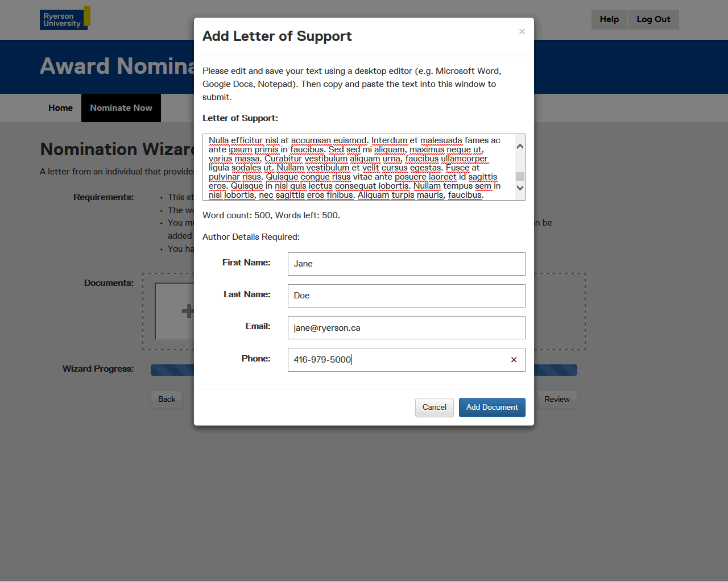Open the Help page
Viewport: 728px width, 582px height.
[x=609, y=19]
